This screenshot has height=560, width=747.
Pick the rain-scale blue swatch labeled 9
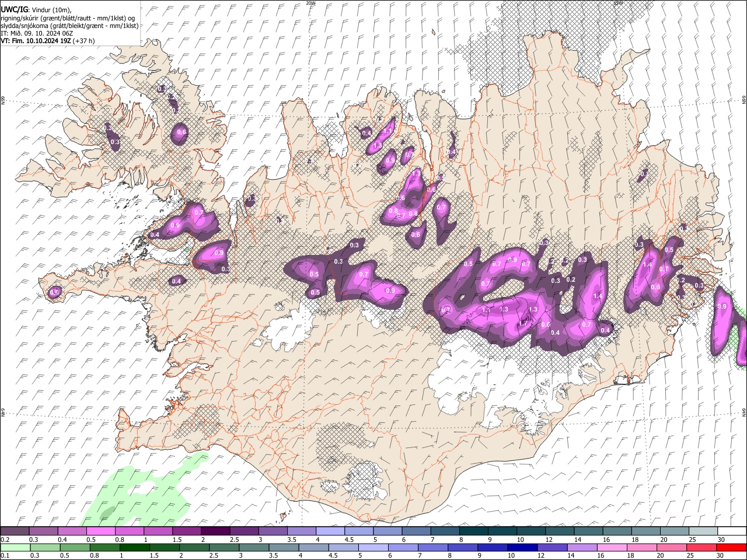(493, 548)
